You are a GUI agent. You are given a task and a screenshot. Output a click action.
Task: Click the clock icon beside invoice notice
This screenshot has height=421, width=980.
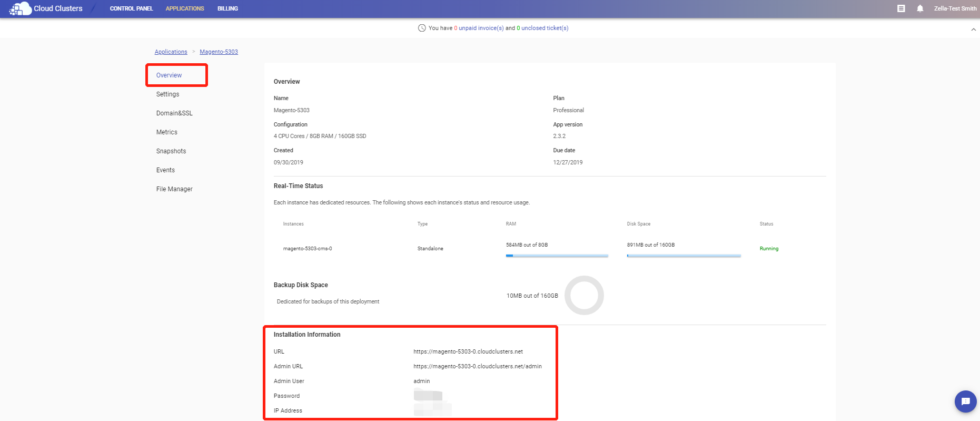coord(421,28)
